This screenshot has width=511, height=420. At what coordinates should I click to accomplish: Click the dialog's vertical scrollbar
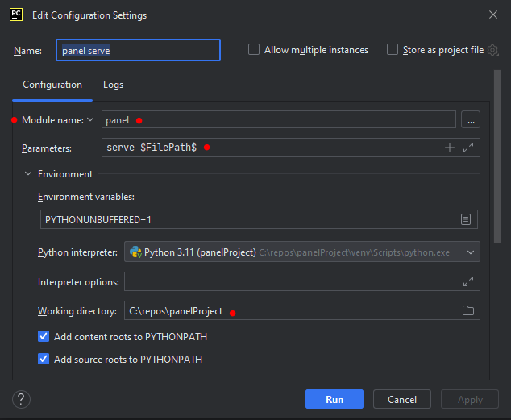tap(497, 156)
